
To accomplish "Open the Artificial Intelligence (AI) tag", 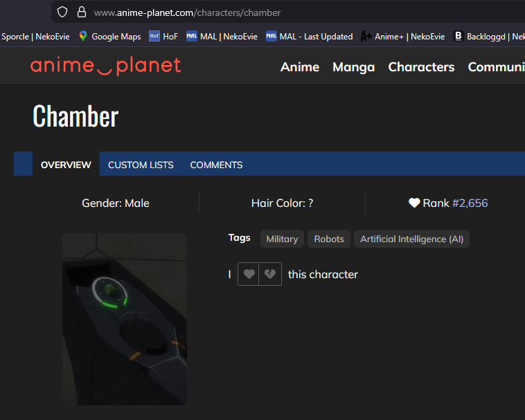I will [411, 239].
